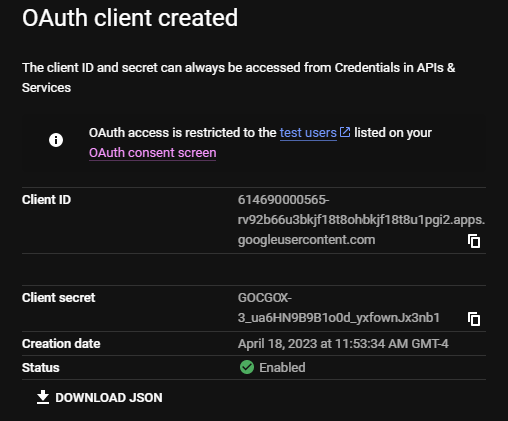Click the Client secret label
508x421 pixels.
(58, 298)
